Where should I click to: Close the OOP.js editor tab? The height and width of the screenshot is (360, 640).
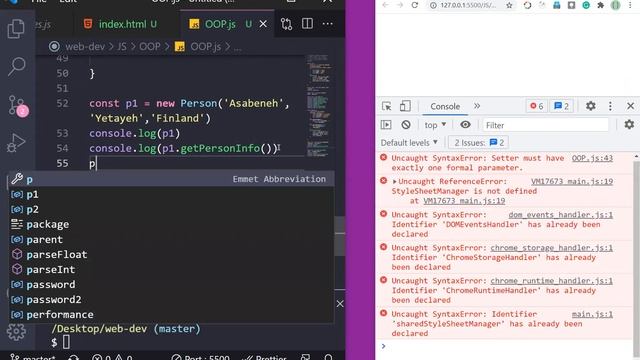pyautogui.click(x=263, y=24)
